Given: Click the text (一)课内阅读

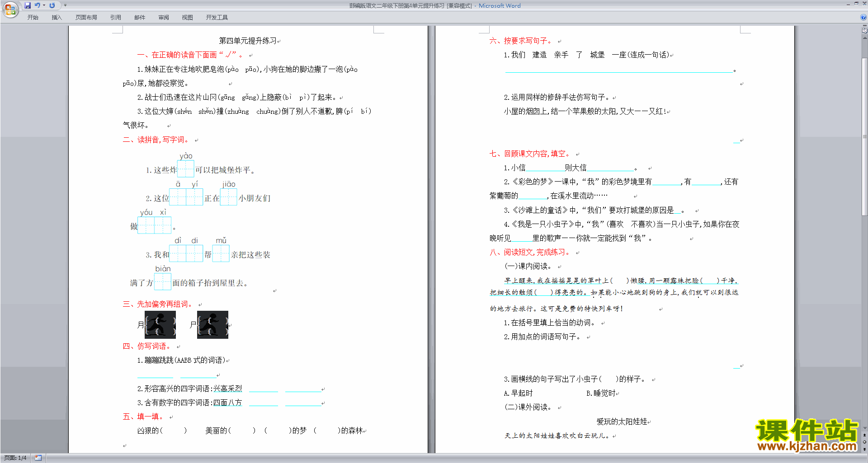Looking at the screenshot, I should coord(528,266).
